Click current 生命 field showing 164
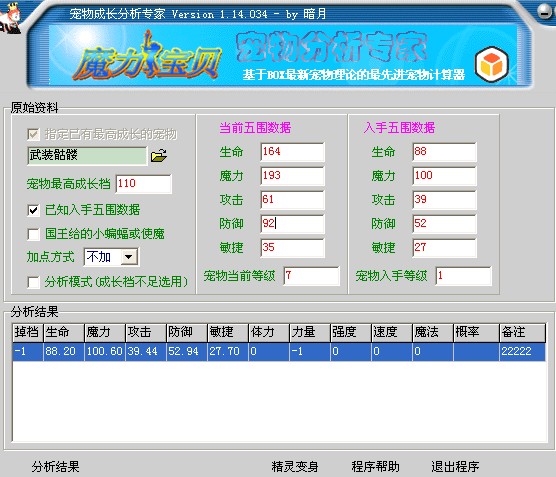 click(x=292, y=152)
